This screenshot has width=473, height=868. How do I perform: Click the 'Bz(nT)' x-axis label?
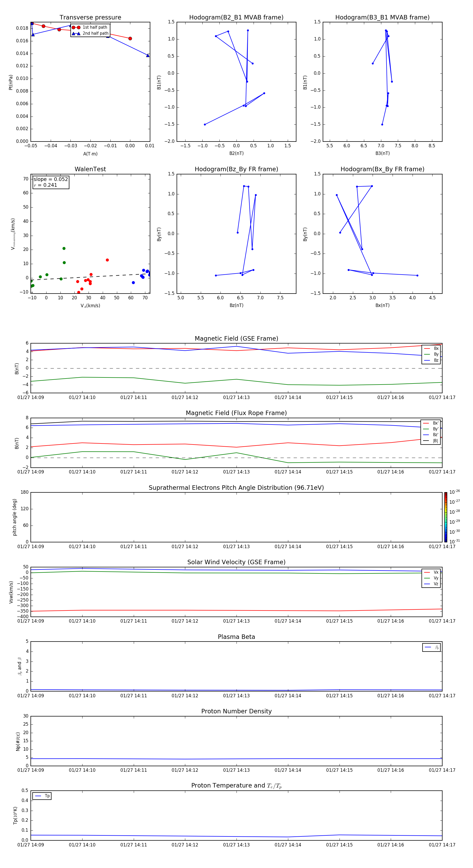[x=236, y=305]
